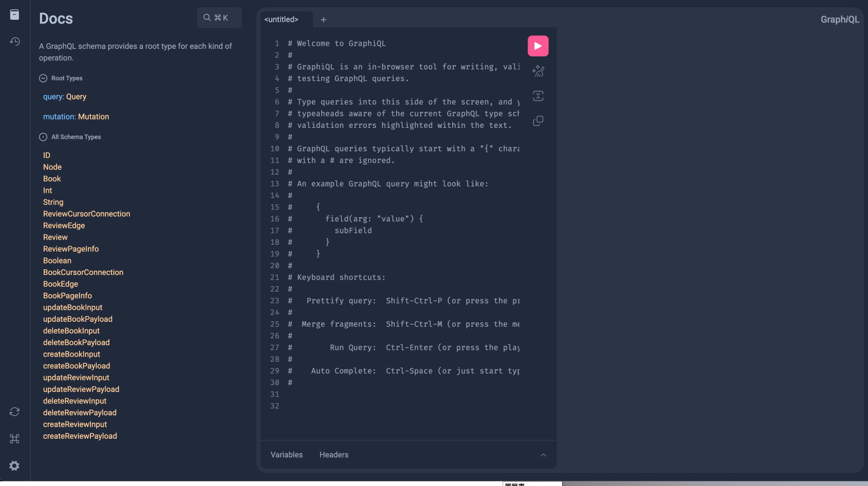Open the ReviewPageInfo type
The width and height of the screenshot is (868, 486).
coord(71,249)
